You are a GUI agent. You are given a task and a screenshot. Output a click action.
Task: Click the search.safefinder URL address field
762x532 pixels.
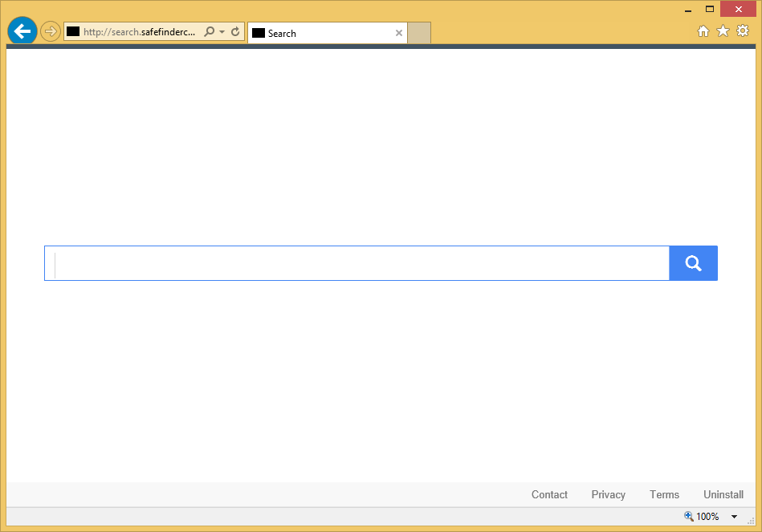point(138,32)
